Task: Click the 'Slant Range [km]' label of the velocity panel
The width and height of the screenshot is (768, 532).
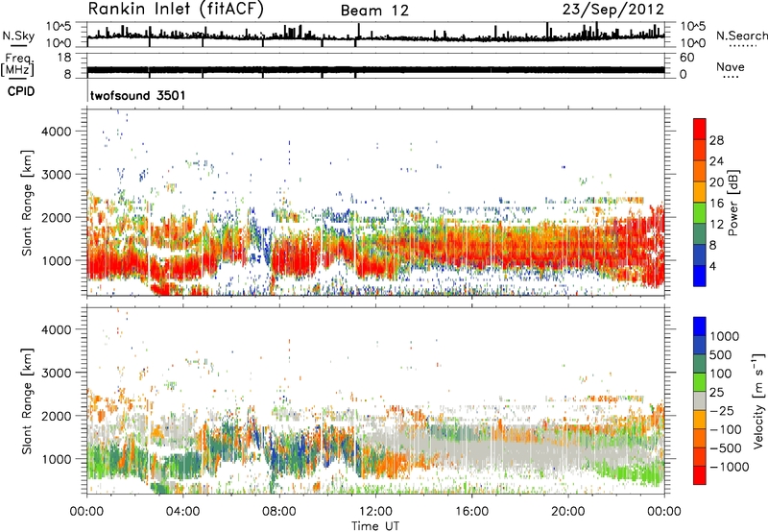Action: [x=27, y=400]
